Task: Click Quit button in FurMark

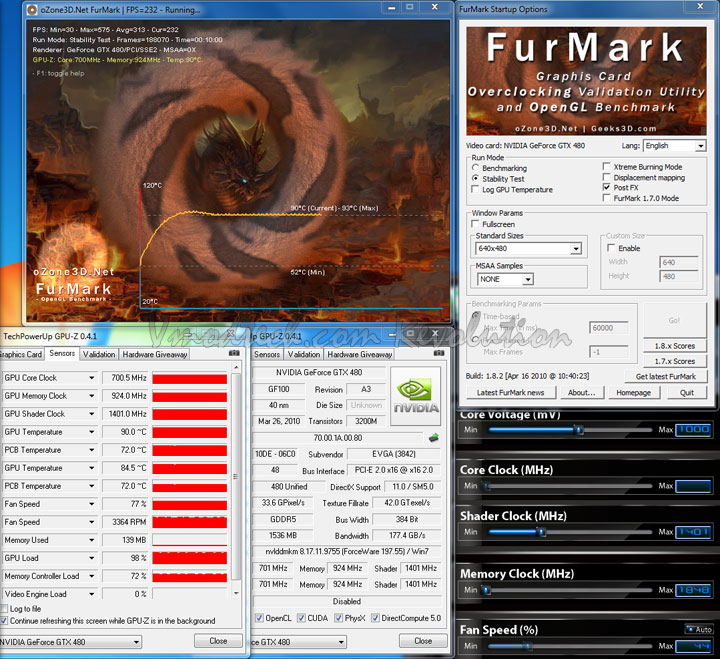Action: pos(687,393)
